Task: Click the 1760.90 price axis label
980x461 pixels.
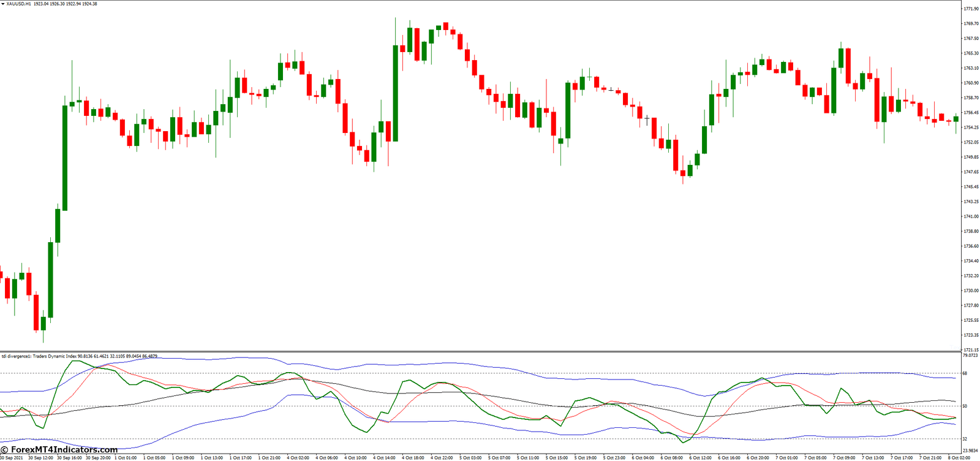Action: [971, 83]
